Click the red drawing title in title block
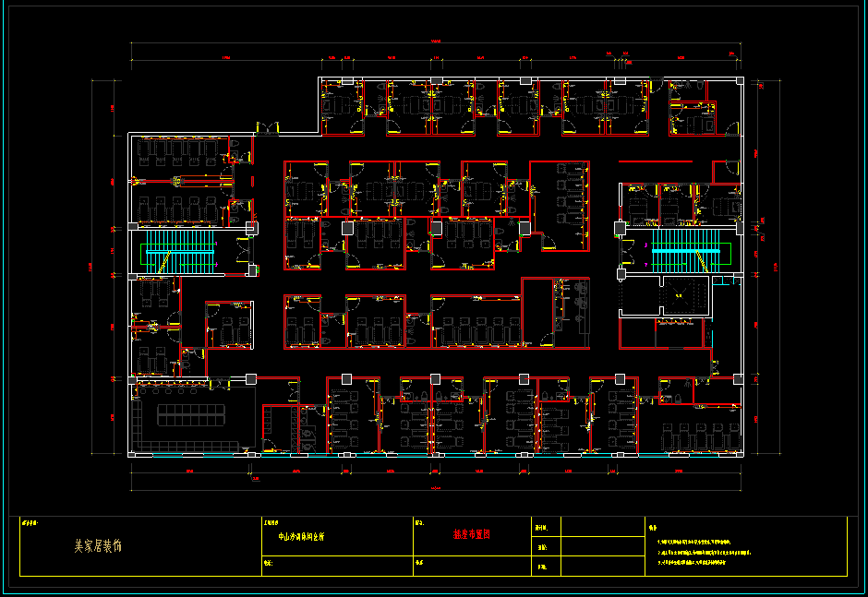Viewport: 868px width, 597px height. 471,534
